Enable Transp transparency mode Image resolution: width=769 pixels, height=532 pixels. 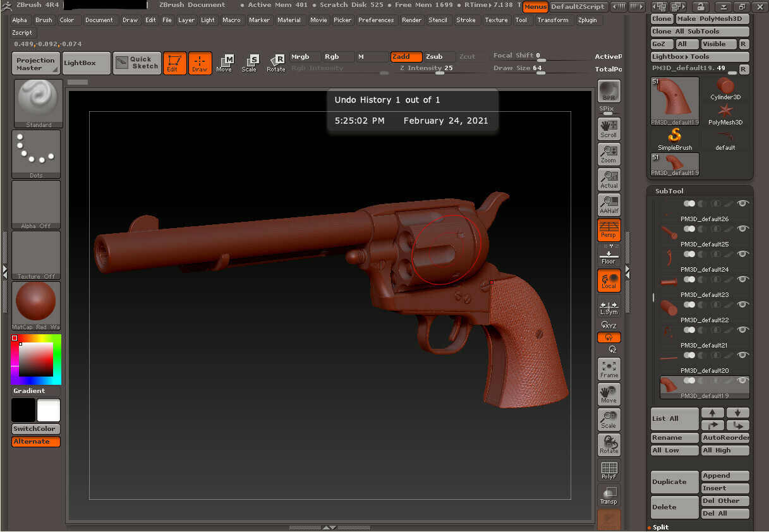coord(609,495)
